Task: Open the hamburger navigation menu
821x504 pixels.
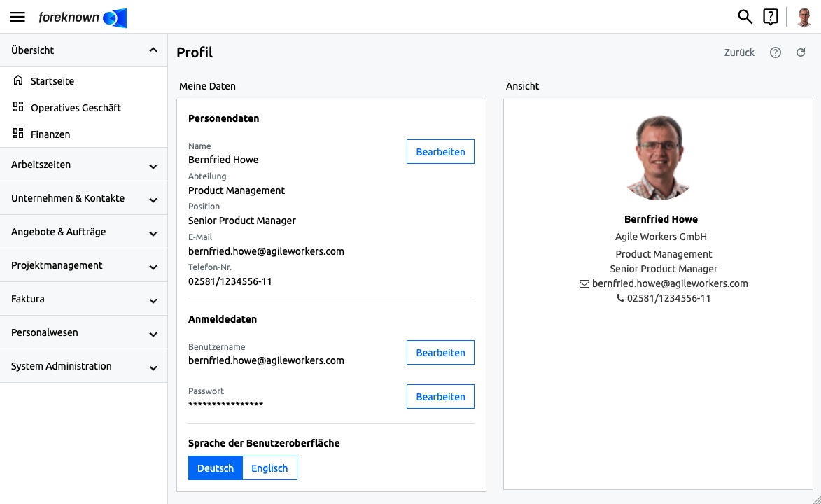Action: click(x=17, y=17)
